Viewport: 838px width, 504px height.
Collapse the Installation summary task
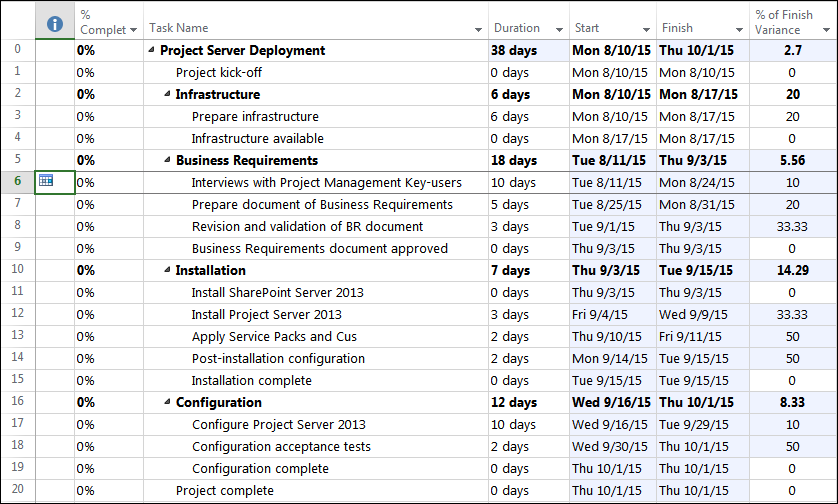pyautogui.click(x=167, y=269)
